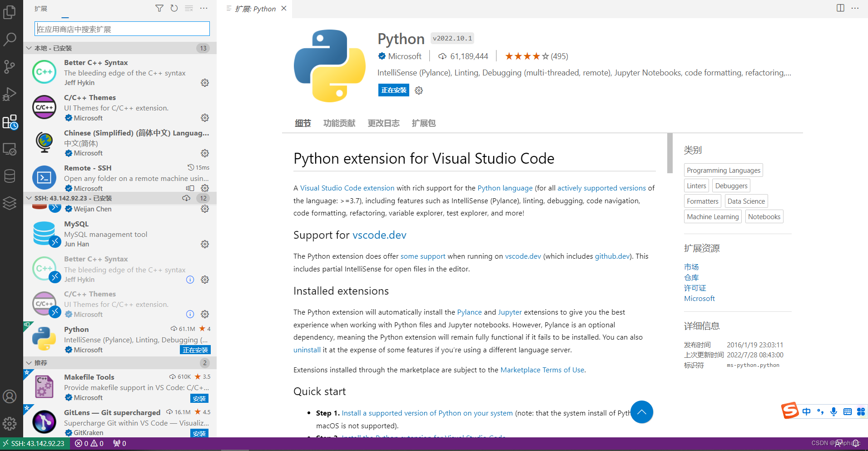Open the Pylance link in description

[x=469, y=312]
